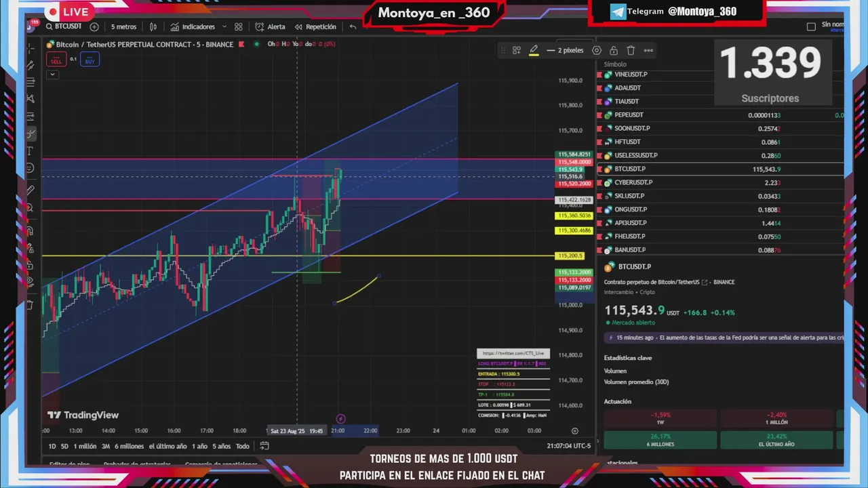Select the 3M time range

[106, 446]
